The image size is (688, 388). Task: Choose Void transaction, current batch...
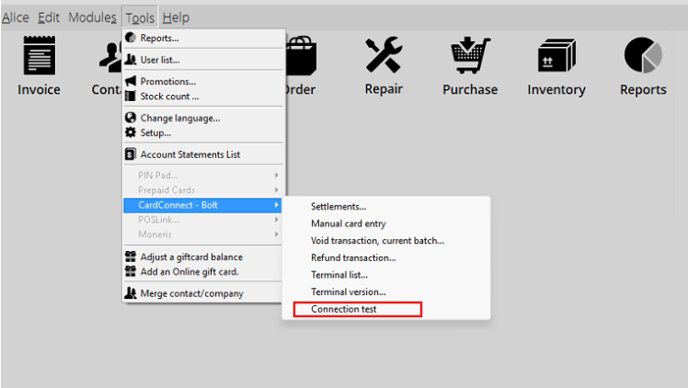pyautogui.click(x=377, y=241)
